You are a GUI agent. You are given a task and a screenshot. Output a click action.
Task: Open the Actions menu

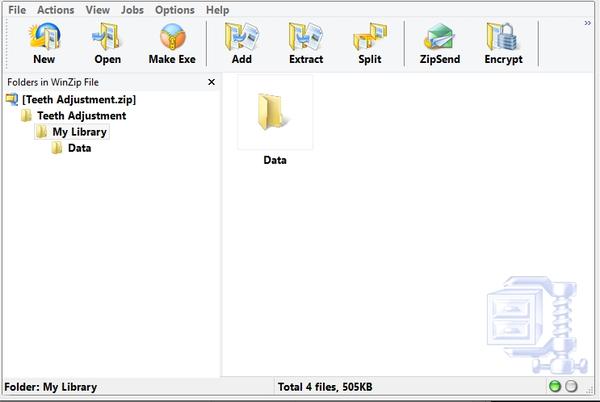[x=55, y=10]
